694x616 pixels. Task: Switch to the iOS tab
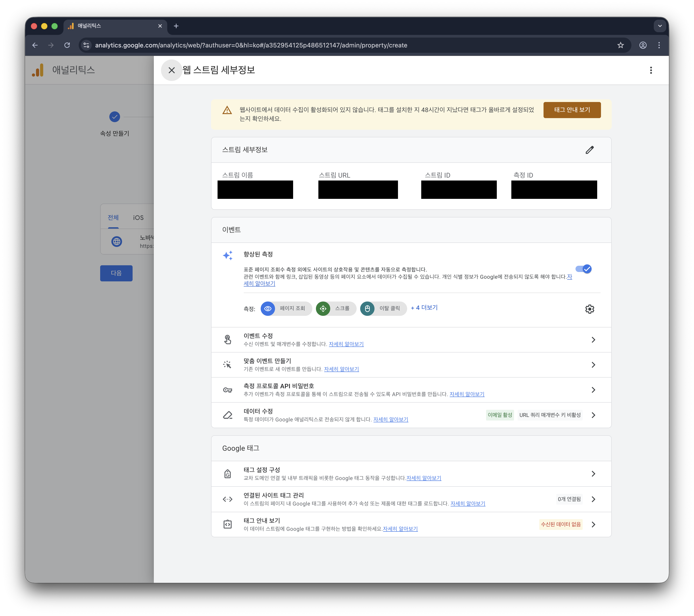pos(138,218)
